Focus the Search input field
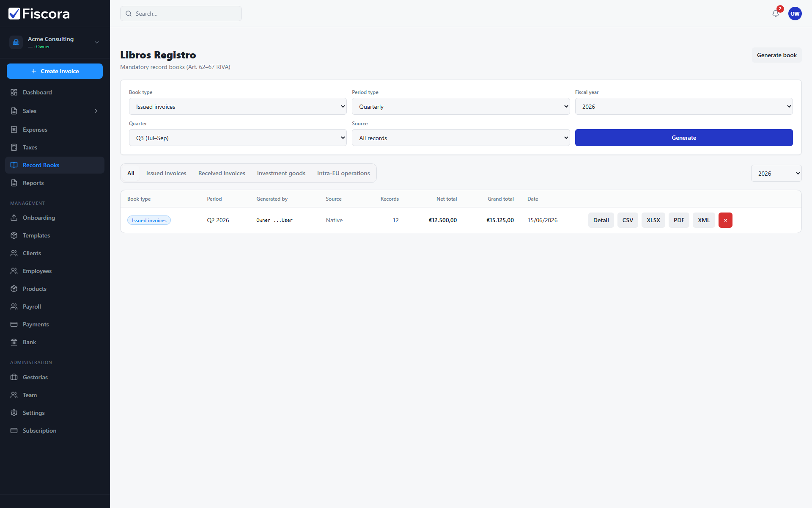The image size is (812, 508). click(181, 14)
